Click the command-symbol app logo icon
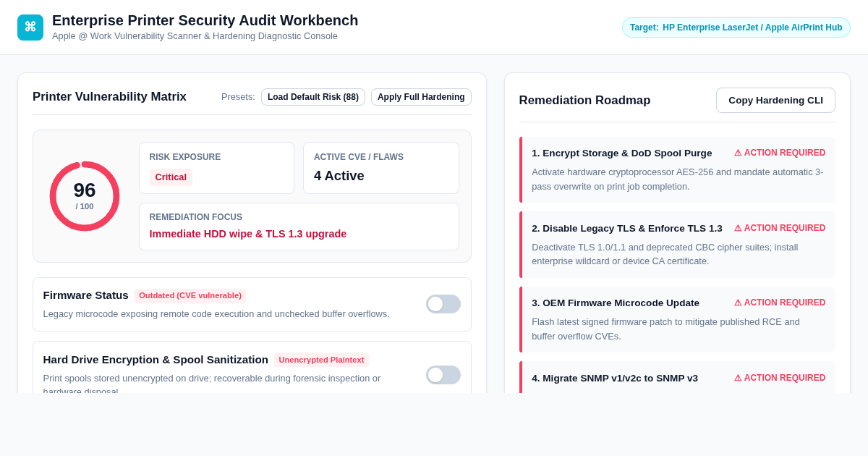Viewport: 868px width, 456px height. [30, 28]
